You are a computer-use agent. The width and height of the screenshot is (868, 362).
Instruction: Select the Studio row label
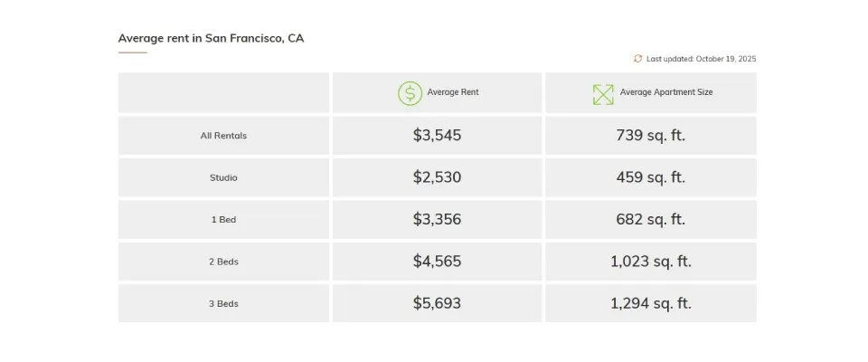click(223, 177)
